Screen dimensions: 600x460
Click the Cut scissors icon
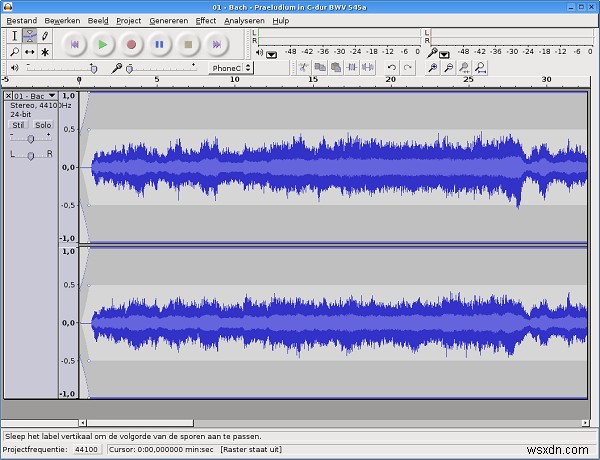[x=303, y=68]
